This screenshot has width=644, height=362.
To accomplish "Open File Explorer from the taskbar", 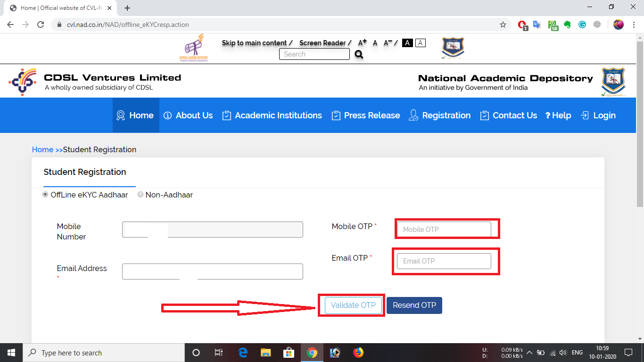I will coord(266,353).
